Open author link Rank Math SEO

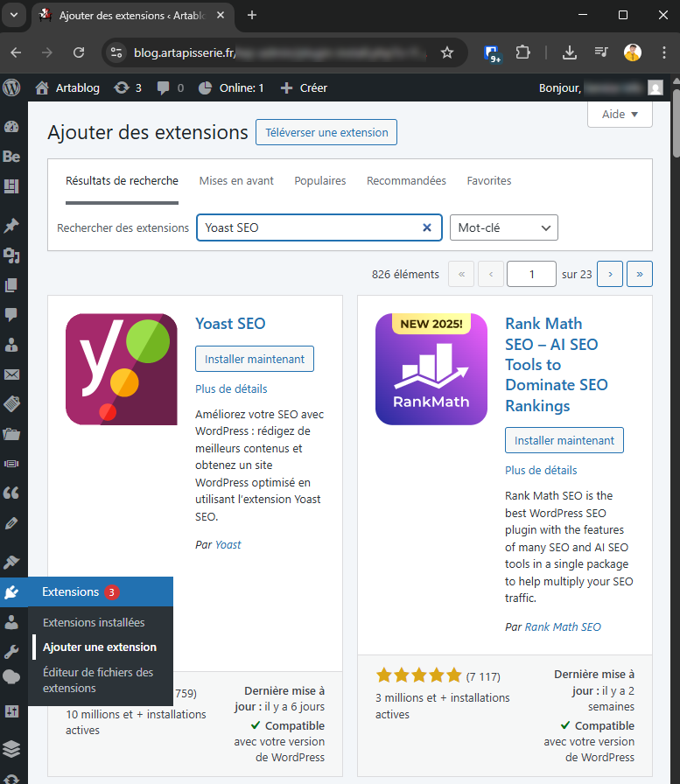tap(563, 627)
